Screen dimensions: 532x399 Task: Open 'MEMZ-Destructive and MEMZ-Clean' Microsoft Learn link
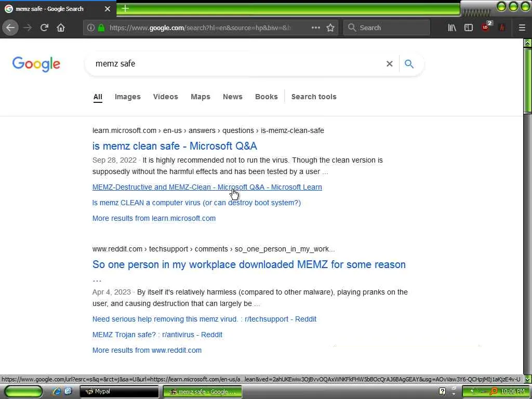tap(207, 187)
